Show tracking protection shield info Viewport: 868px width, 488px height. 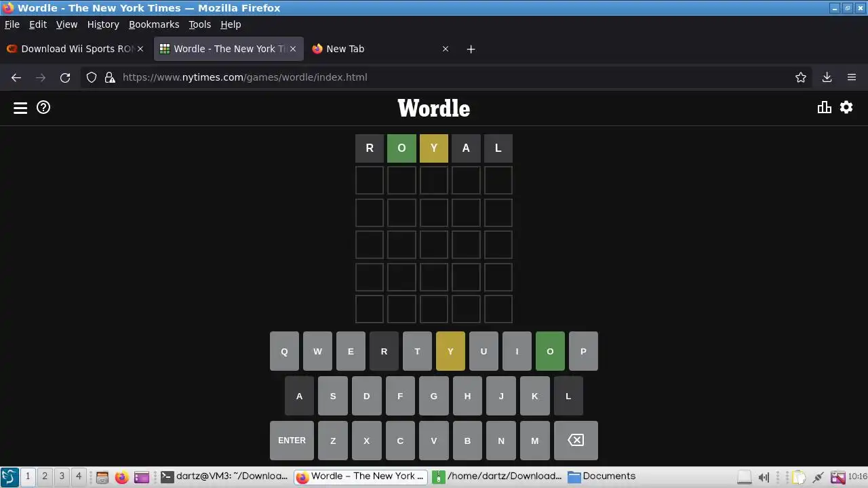click(x=92, y=77)
